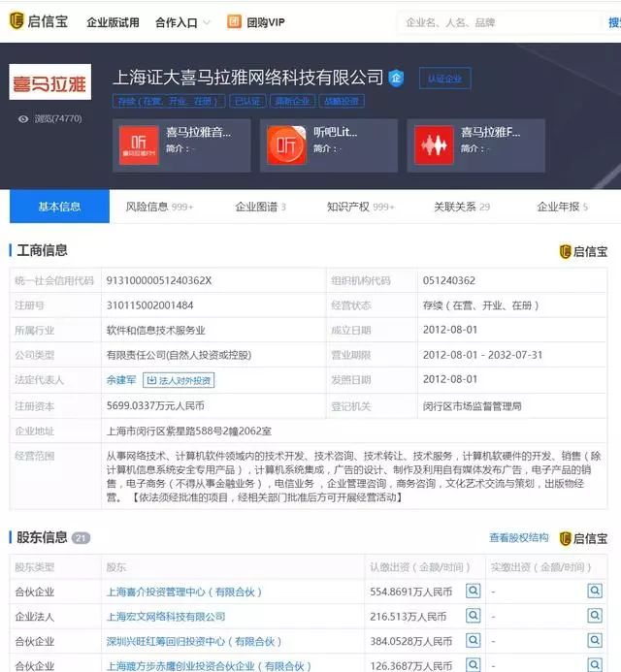621x672 pixels.
Task: Open shareholder 深圳兴旺红筹回归投资中心 link
Action: tap(194, 641)
